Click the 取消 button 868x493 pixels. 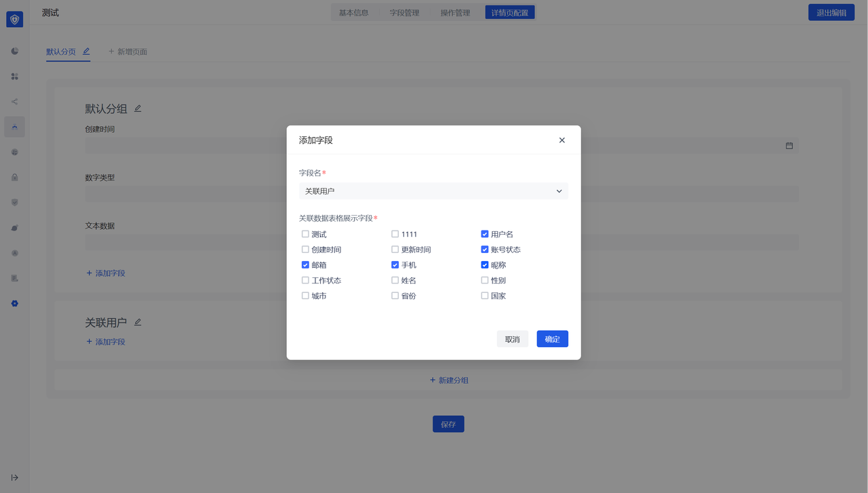[x=512, y=339]
